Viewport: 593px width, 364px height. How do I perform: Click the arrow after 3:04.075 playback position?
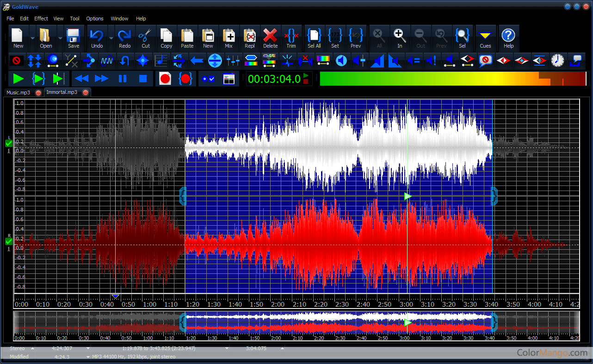pos(283,348)
